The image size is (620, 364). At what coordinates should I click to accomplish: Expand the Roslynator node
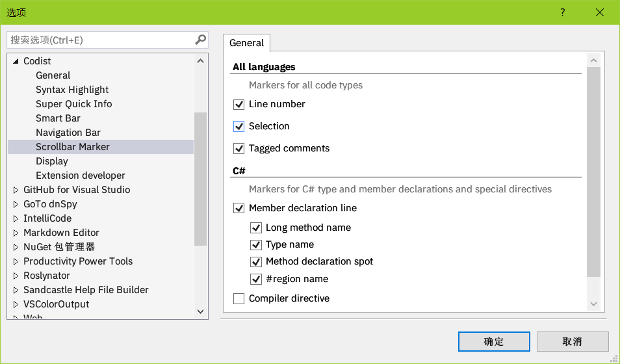[x=16, y=276]
